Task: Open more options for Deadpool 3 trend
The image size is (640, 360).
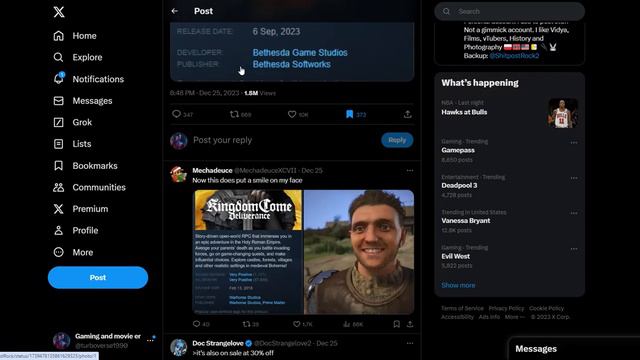Action: [x=574, y=178]
